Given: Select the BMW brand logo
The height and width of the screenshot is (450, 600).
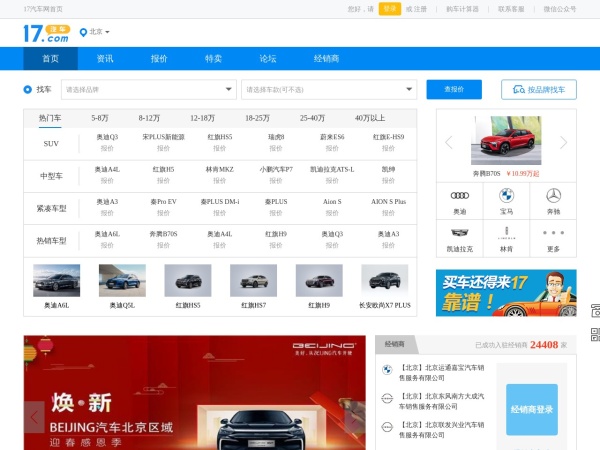Looking at the screenshot, I should click(506, 196).
